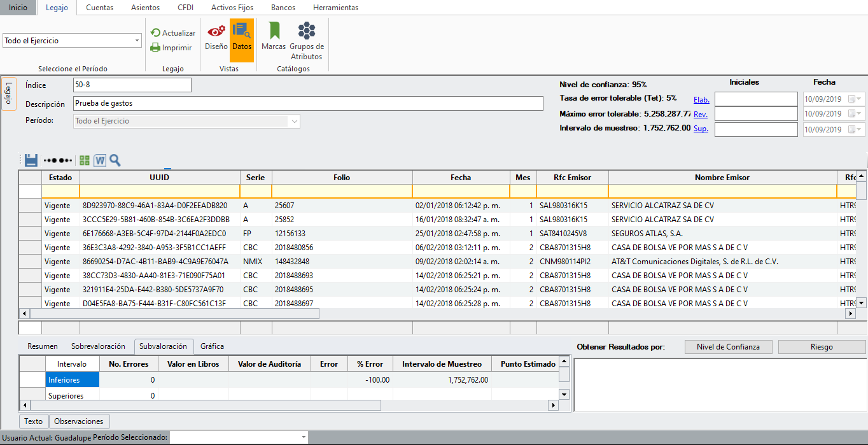
Task: Open the date picker for Elab. row
Action: point(859,99)
